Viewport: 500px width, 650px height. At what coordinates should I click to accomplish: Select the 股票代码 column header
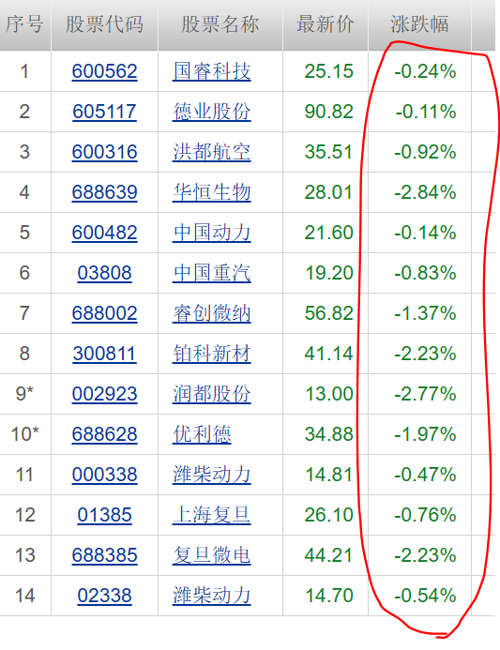pyautogui.click(x=104, y=24)
